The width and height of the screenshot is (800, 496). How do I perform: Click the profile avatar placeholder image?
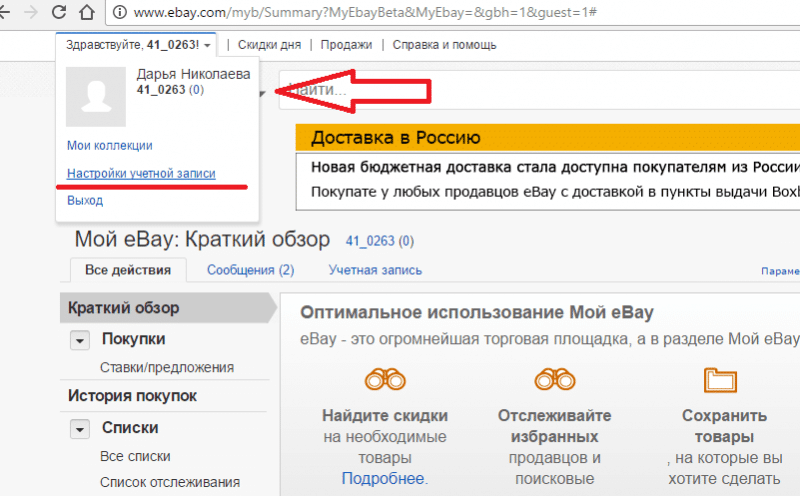point(96,96)
